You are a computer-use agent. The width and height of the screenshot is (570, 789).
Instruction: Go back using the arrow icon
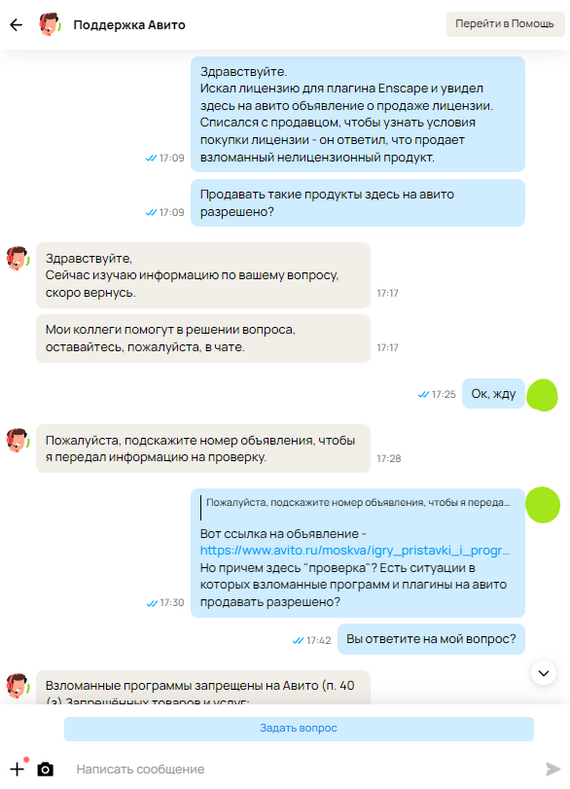pos(16,25)
